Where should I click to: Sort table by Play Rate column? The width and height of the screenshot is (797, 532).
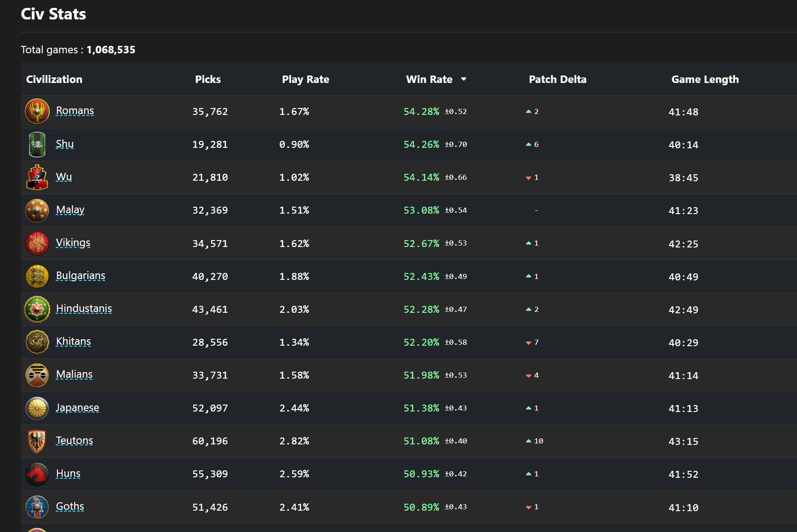pos(305,79)
